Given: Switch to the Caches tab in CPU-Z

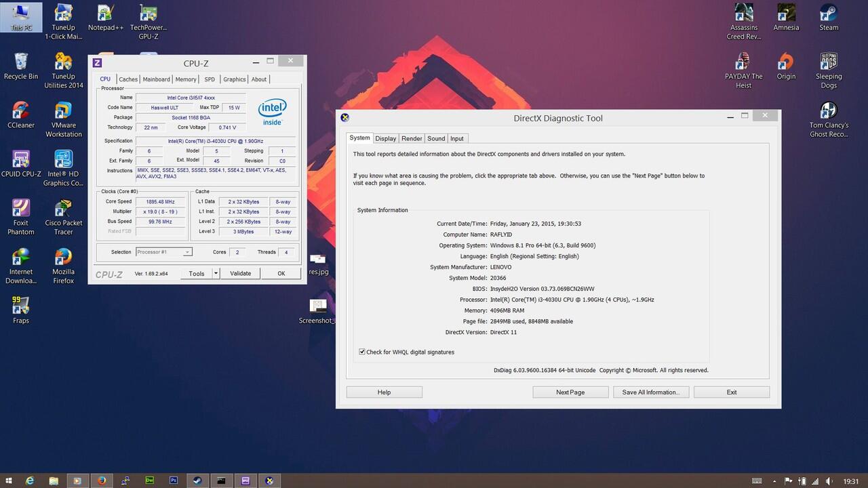Looking at the screenshot, I should [x=128, y=79].
